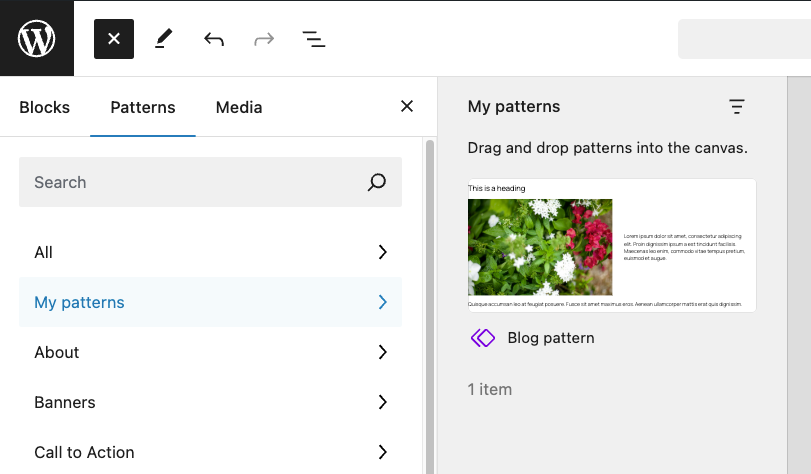Insert the Blog pattern thumbnail preview

pyautogui.click(x=612, y=246)
